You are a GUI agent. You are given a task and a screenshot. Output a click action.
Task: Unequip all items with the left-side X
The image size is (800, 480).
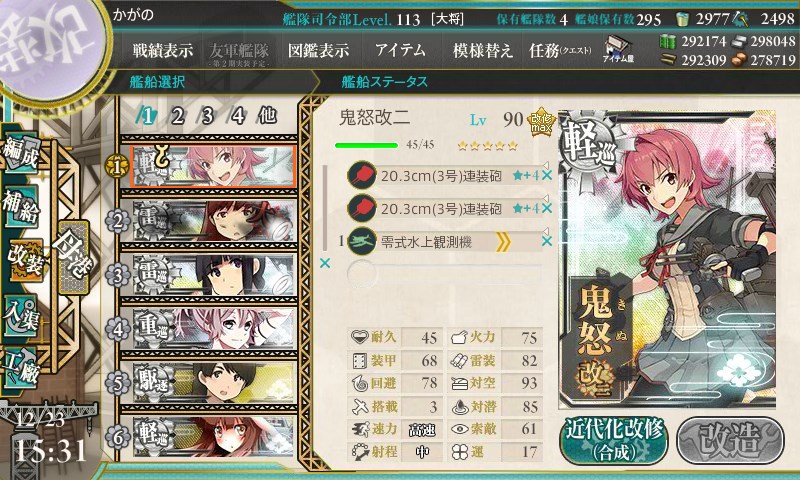click(x=324, y=263)
